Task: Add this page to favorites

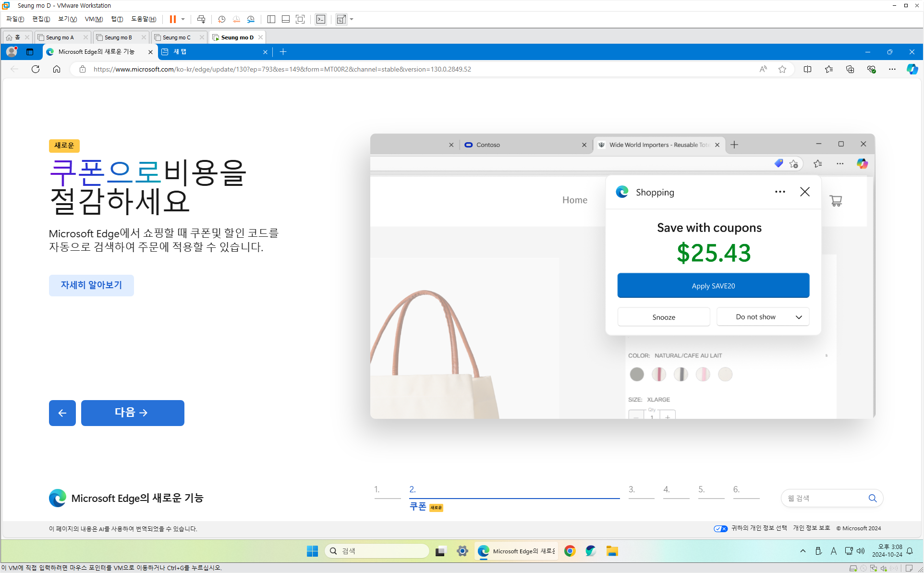Action: [782, 69]
